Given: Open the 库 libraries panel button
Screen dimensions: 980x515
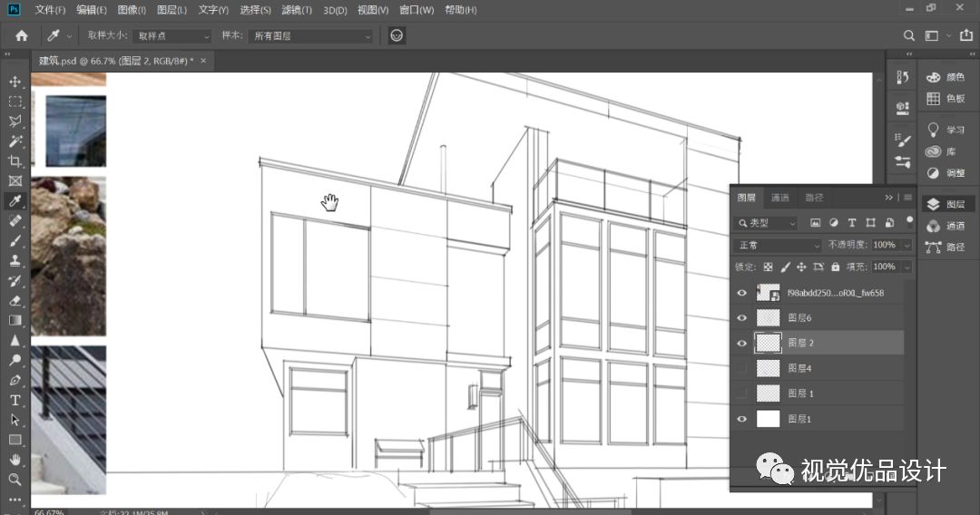Looking at the screenshot, I should click(941, 151).
